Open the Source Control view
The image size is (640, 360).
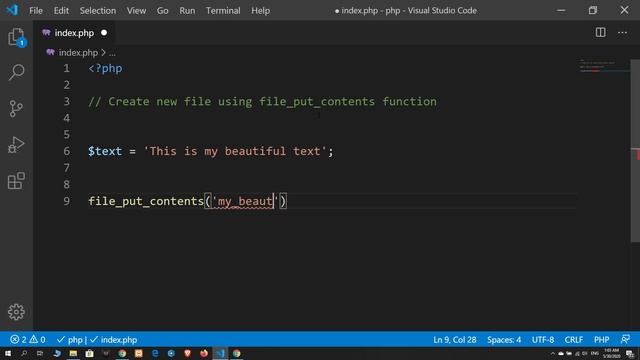pos(16,109)
